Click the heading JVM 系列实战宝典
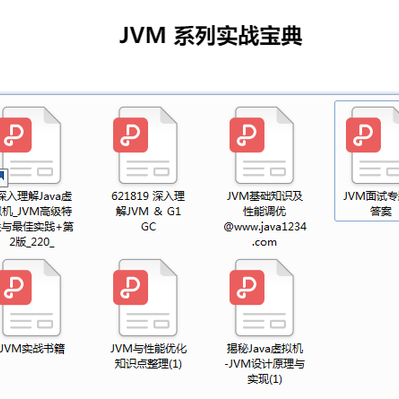Screen dimensions: 399x399 (x=211, y=35)
